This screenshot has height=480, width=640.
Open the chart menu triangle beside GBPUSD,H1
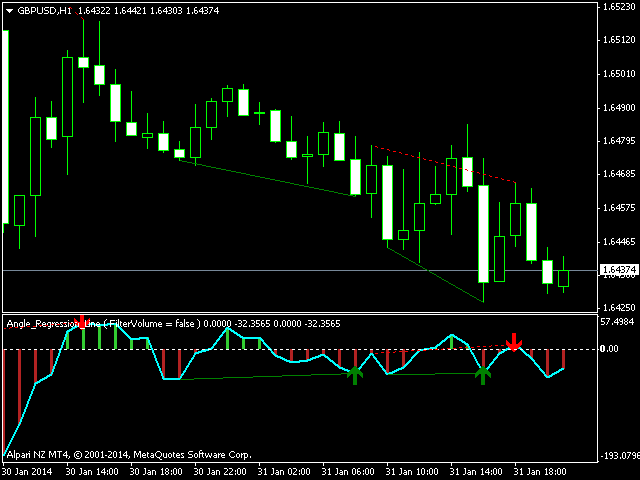coord(9,11)
